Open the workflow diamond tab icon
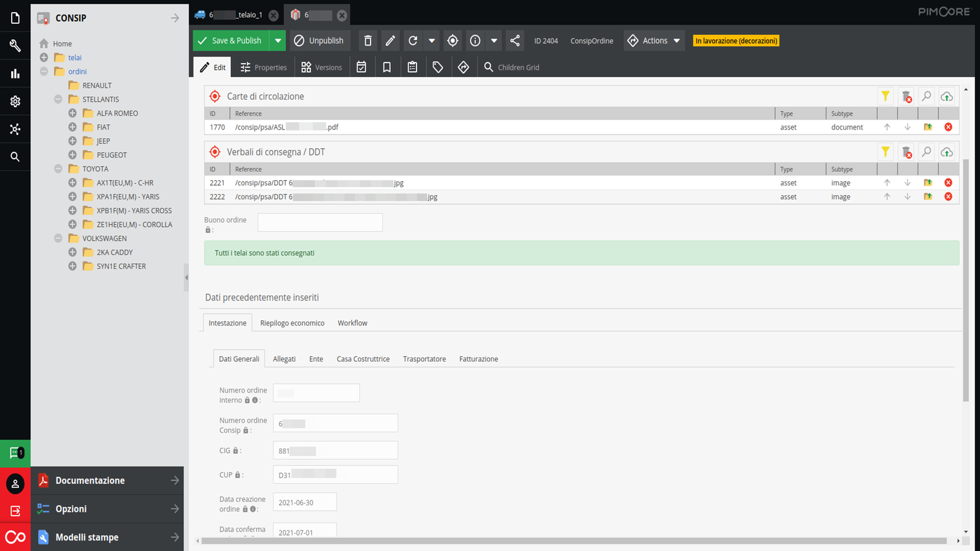Image resolution: width=980 pixels, height=551 pixels. click(464, 67)
